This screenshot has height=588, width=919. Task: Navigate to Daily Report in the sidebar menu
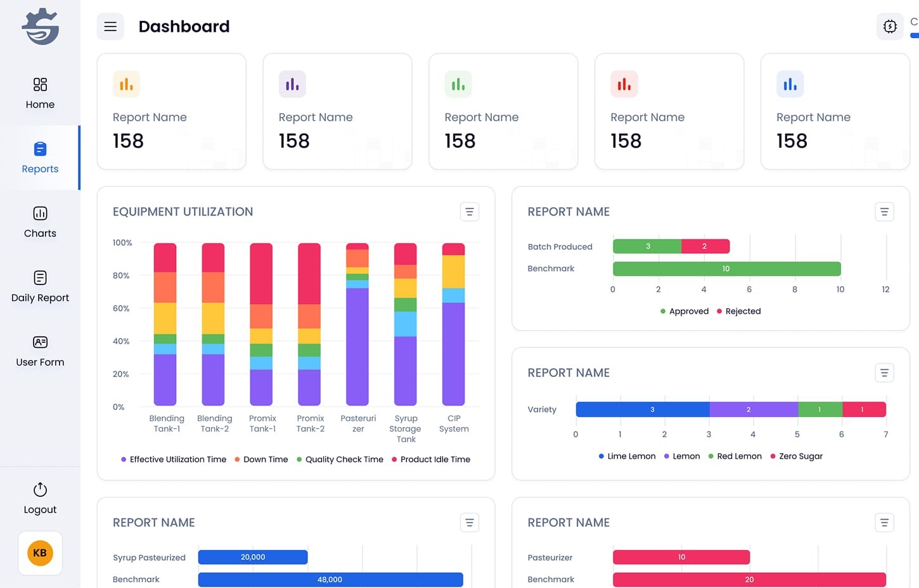40,286
